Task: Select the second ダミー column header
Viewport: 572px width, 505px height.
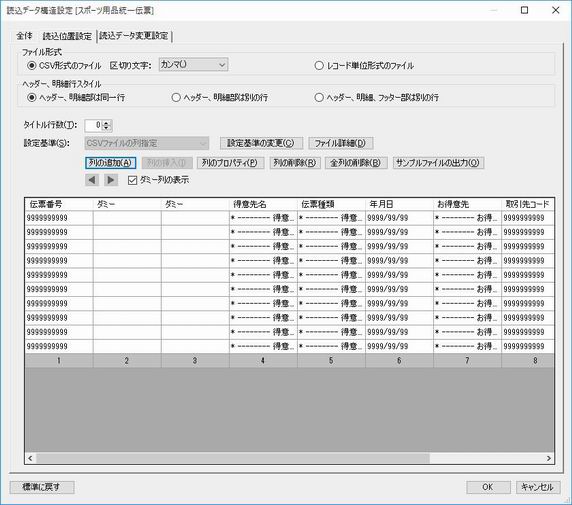Action: [x=196, y=204]
